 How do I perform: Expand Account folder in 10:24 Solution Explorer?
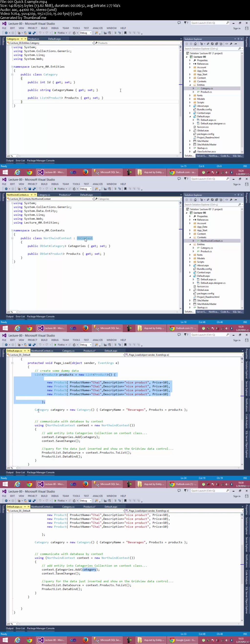click(x=190, y=67)
